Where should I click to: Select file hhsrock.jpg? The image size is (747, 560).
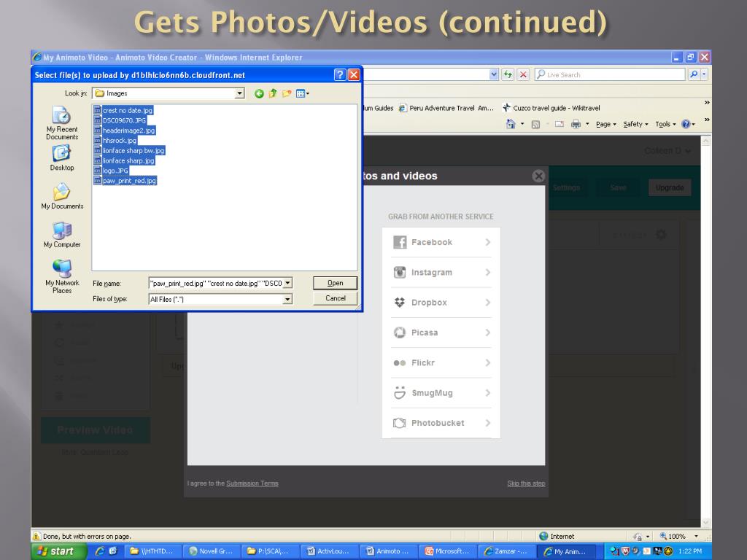click(x=116, y=141)
